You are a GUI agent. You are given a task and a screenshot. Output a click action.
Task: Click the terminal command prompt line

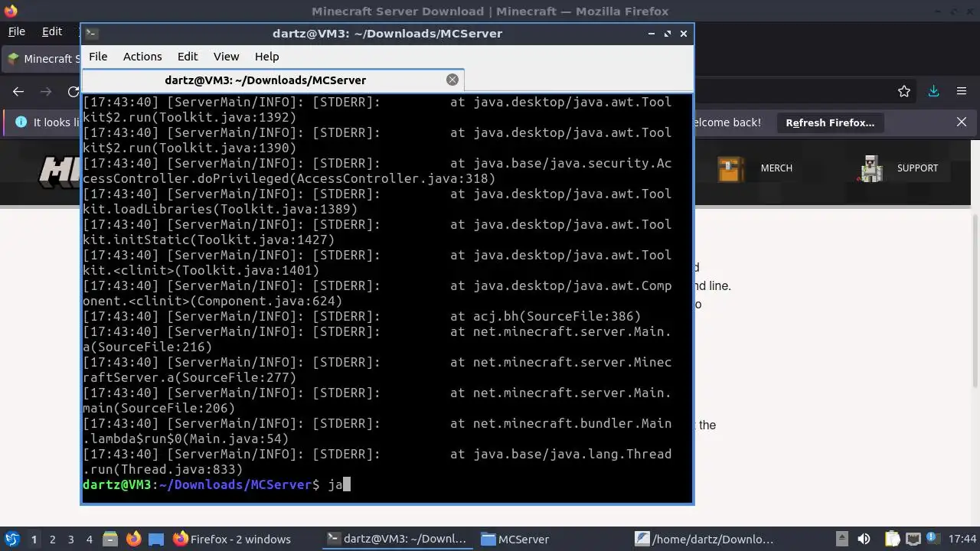click(387, 484)
